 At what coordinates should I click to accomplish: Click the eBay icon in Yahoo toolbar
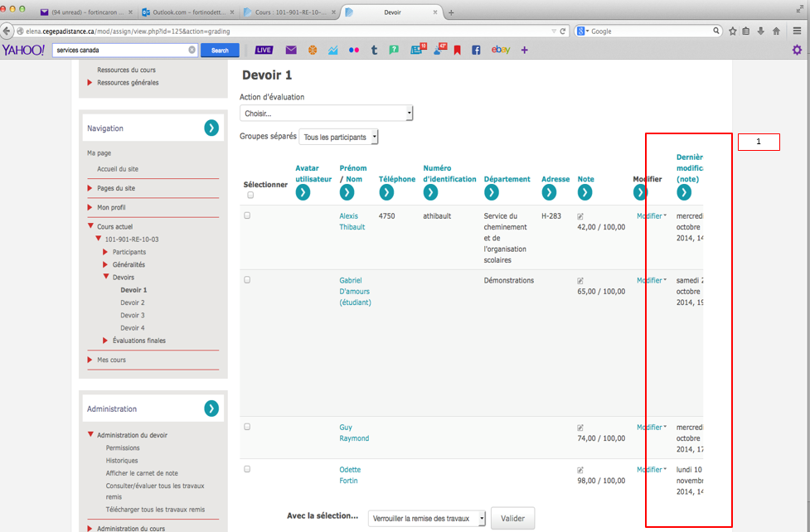[x=501, y=50]
